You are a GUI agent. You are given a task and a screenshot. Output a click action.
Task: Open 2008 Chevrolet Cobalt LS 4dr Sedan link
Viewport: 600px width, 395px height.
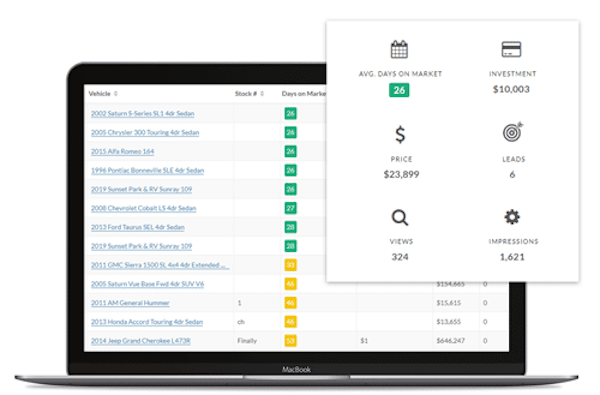pos(143,208)
